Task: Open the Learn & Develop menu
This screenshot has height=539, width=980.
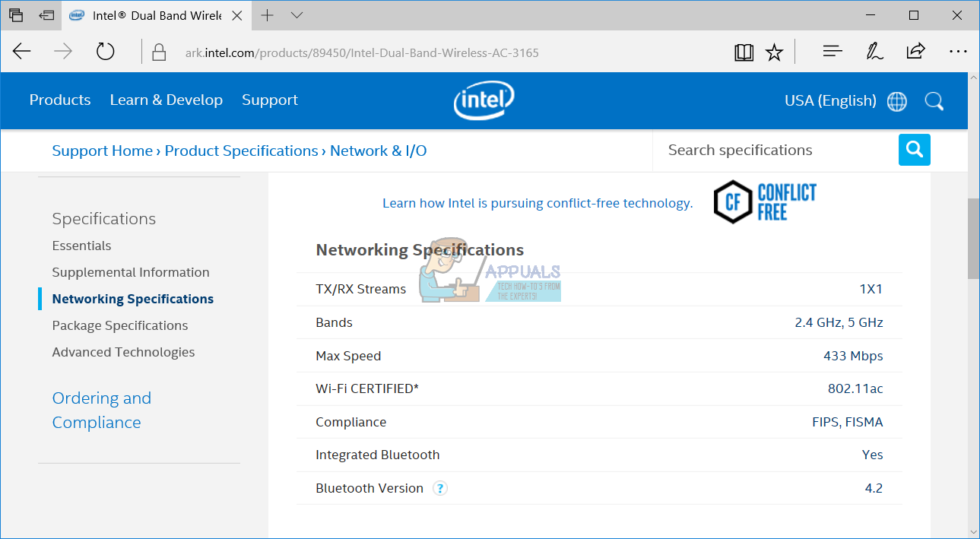Action: click(x=166, y=100)
